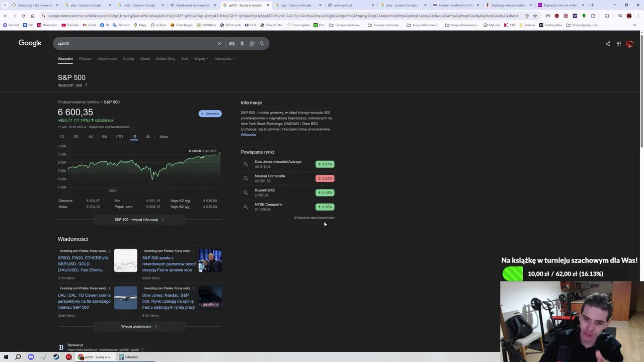Open the Podsumowanie rynków breadcrumb link

tap(78, 102)
